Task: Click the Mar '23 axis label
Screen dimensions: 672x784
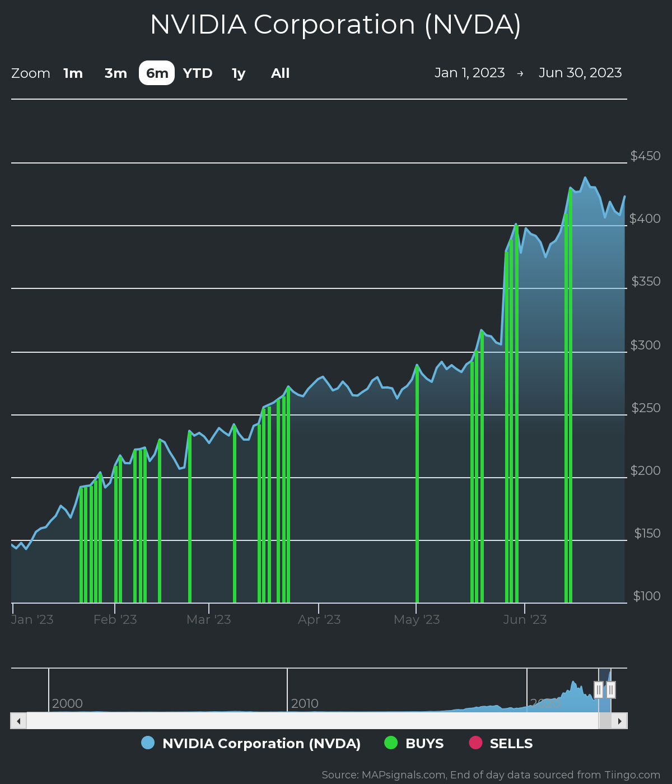Action: 208,619
